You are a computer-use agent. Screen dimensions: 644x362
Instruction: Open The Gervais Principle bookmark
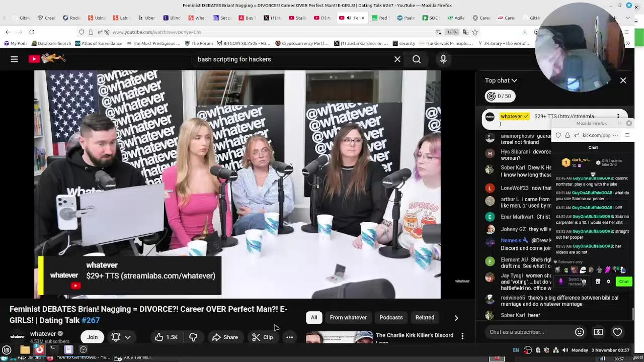click(x=446, y=43)
